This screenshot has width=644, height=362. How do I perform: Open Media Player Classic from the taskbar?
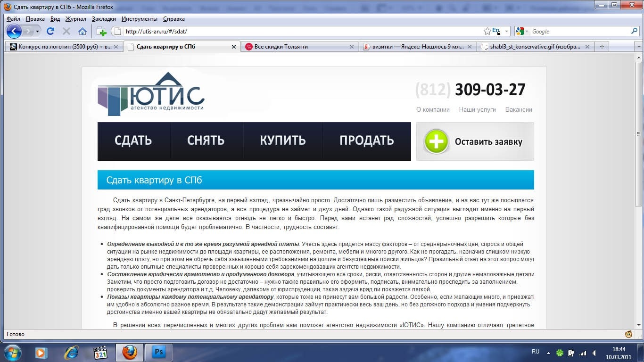pos(100,353)
